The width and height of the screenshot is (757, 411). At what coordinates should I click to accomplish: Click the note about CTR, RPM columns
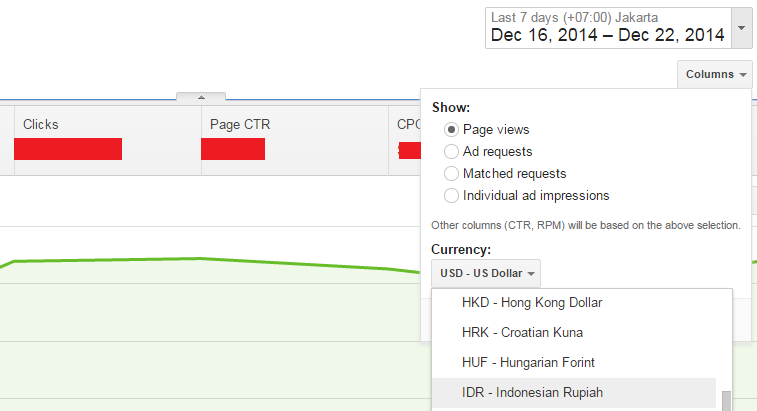click(586, 226)
